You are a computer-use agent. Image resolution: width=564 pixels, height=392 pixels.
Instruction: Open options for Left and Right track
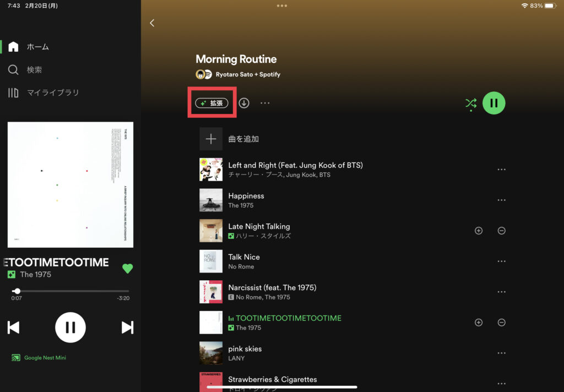[501, 170]
